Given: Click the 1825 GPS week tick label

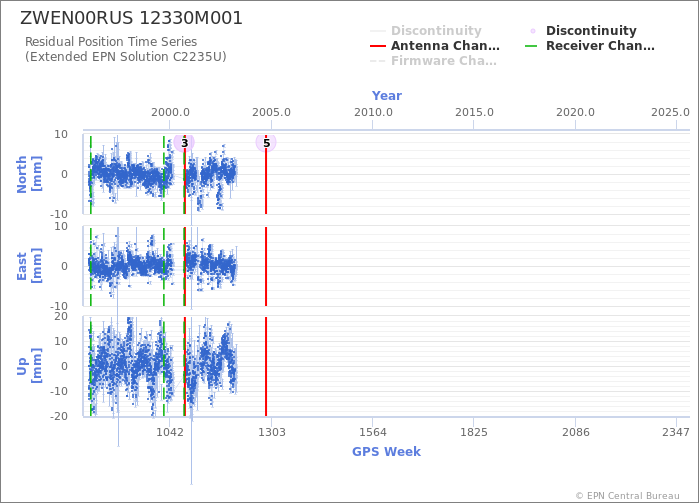Looking at the screenshot, I should tap(474, 432).
